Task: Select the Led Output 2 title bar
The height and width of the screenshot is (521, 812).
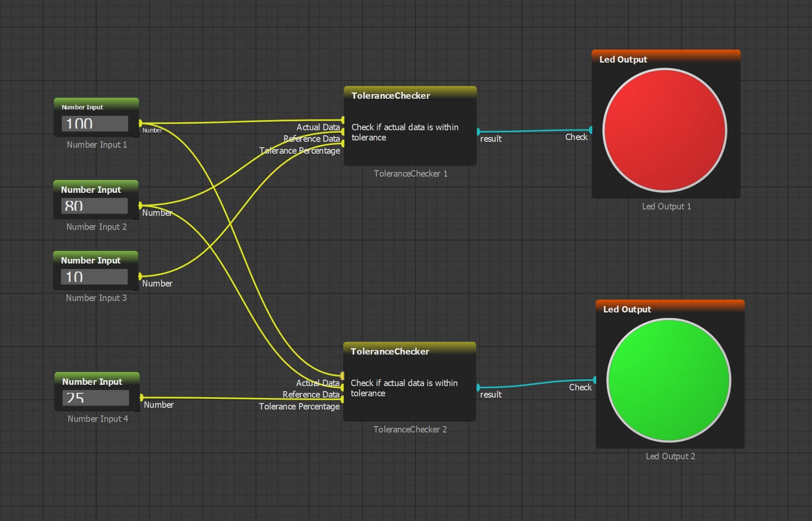Action: click(x=669, y=309)
